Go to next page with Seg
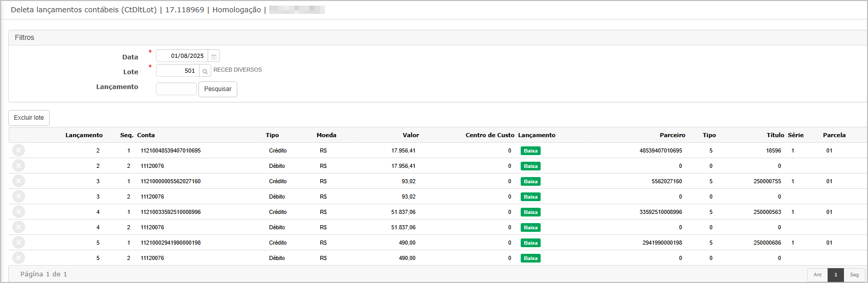The height and width of the screenshot is (283, 868). tap(854, 275)
